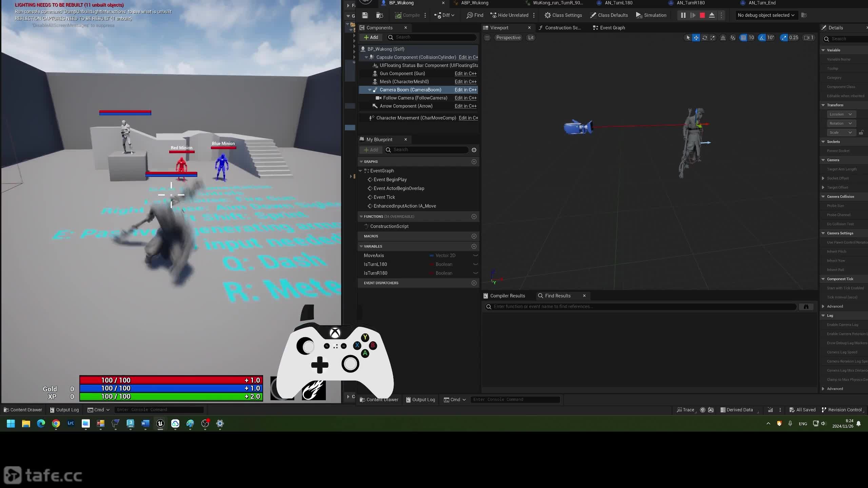Open the viewport options hamburger menu
This screenshot has width=868, height=488.
[x=487, y=38]
